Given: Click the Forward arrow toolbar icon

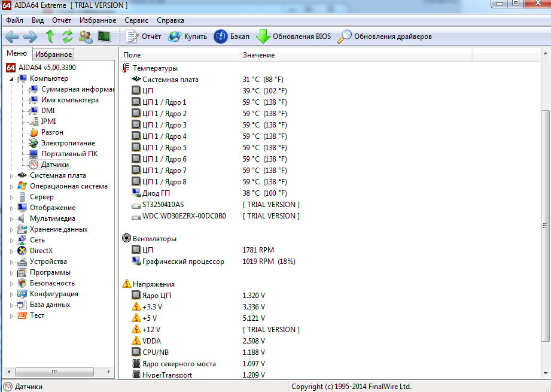Looking at the screenshot, I should point(31,37).
